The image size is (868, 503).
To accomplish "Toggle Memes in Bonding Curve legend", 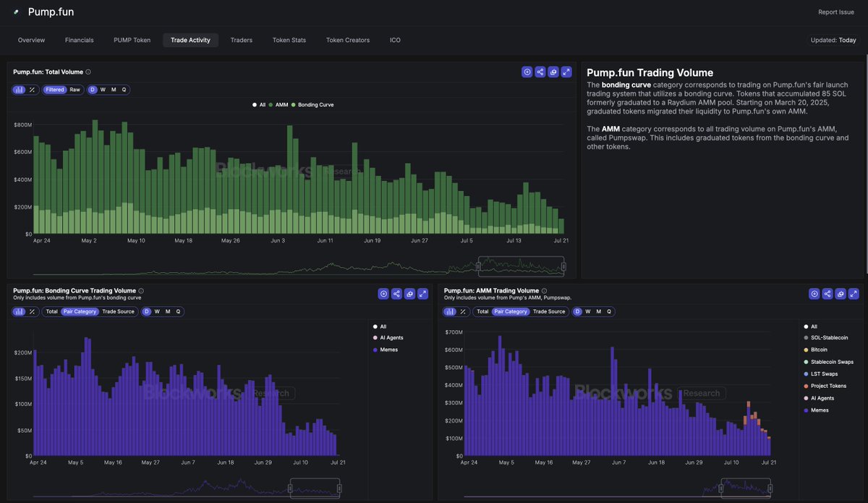I will (386, 350).
